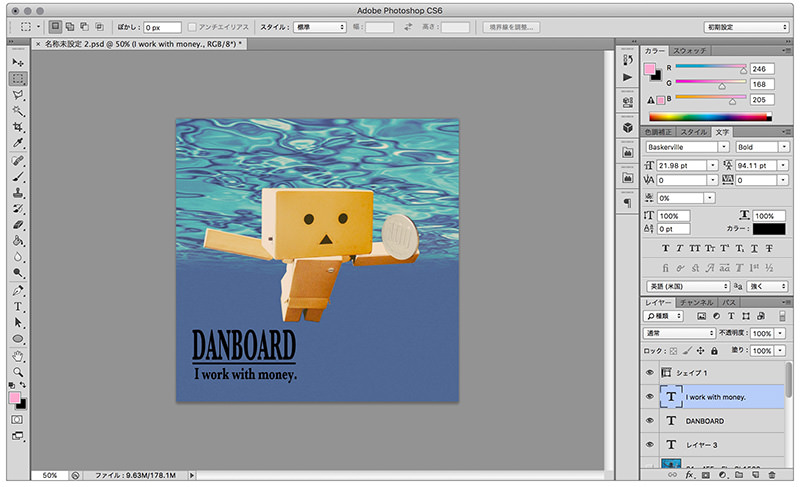800x487 pixels.
Task: Add a layer style with fx icon
Action: pos(689,475)
